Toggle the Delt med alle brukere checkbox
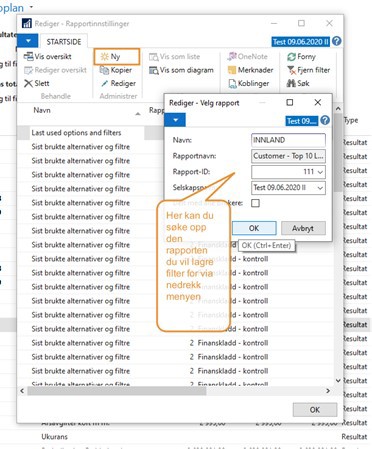Screen dimensions: 372x449 point(255,203)
